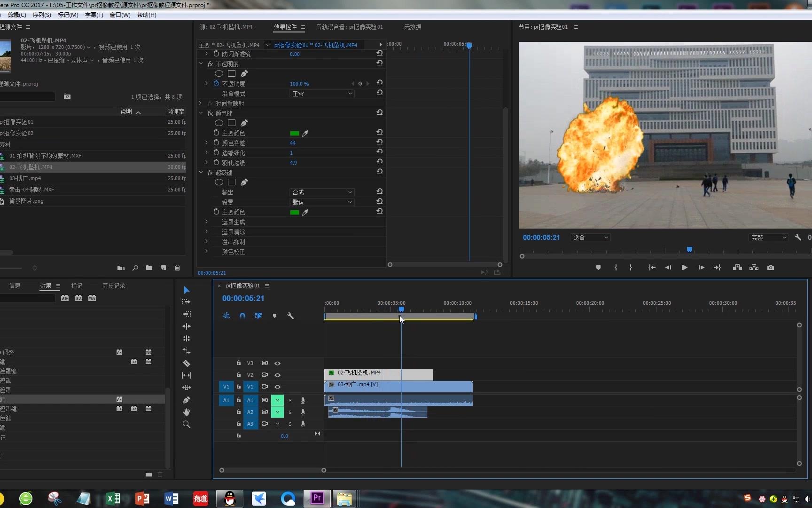This screenshot has width=812, height=508.
Task: Reset the Color Tolerance parameter
Action: [379, 142]
